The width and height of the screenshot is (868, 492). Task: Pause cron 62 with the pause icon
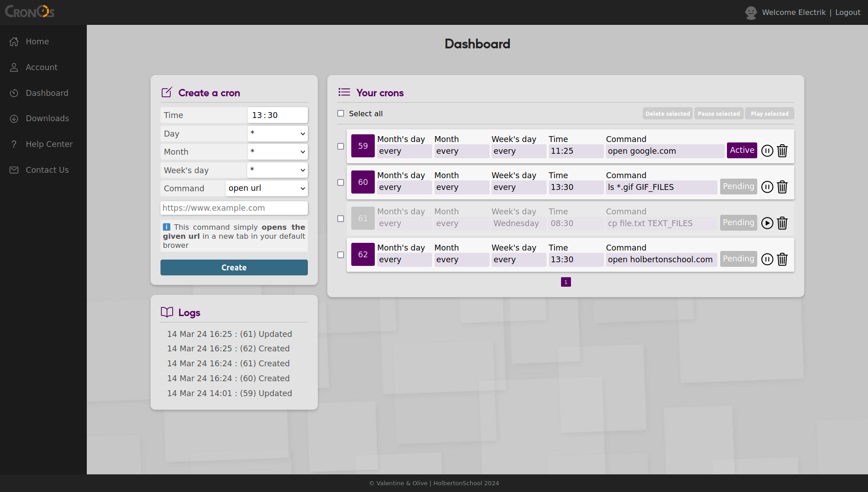tap(767, 259)
